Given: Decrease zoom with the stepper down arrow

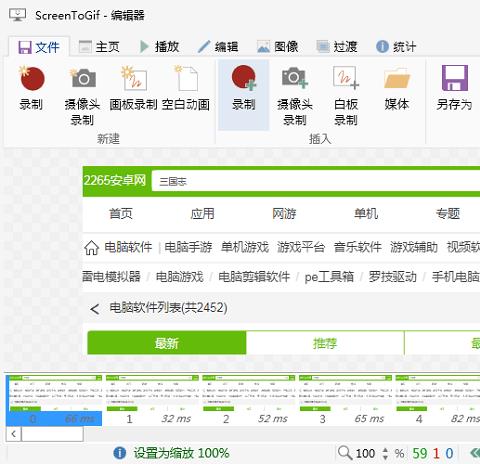Looking at the screenshot, I should (x=385, y=457).
